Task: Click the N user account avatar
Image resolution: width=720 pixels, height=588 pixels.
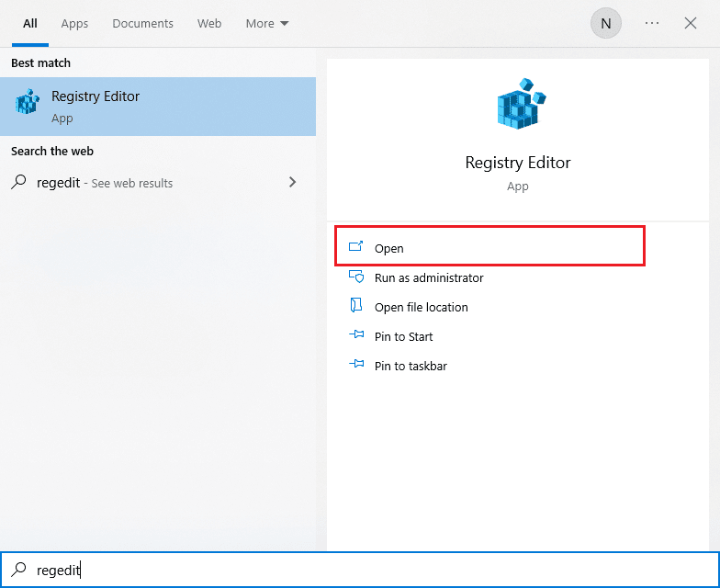Action: (x=606, y=24)
